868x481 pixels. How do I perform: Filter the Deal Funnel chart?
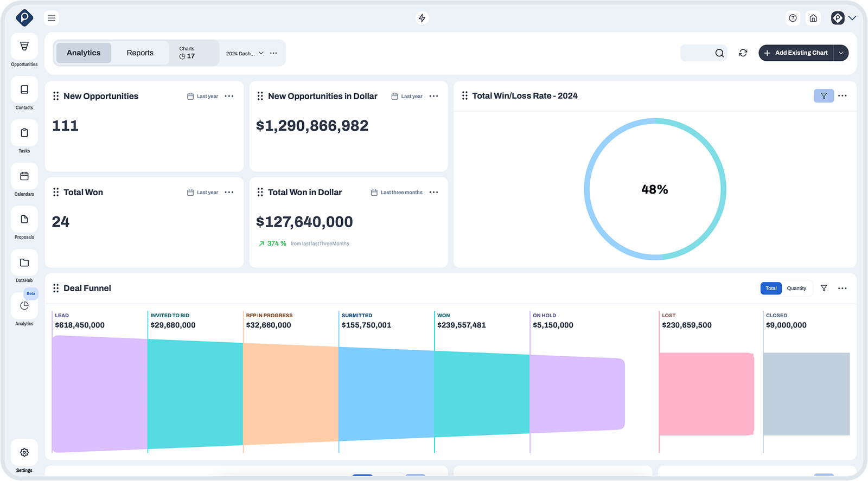824,288
